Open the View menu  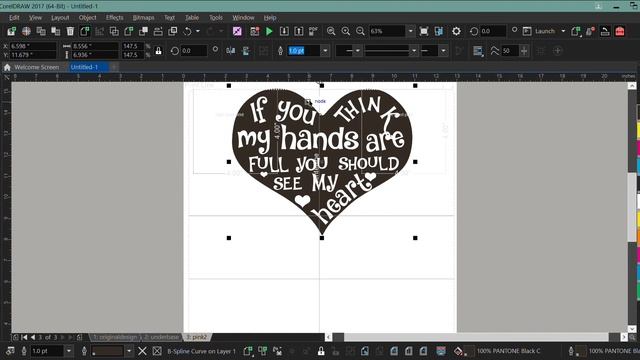35,18
